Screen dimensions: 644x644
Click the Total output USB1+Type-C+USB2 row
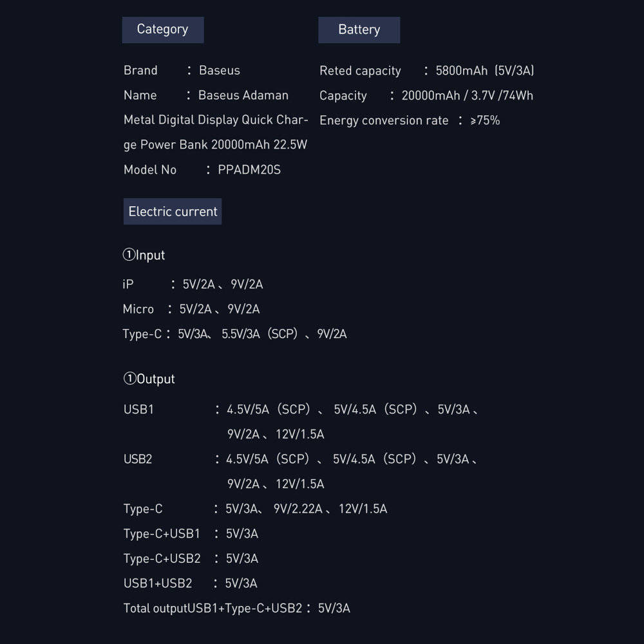tap(236, 608)
